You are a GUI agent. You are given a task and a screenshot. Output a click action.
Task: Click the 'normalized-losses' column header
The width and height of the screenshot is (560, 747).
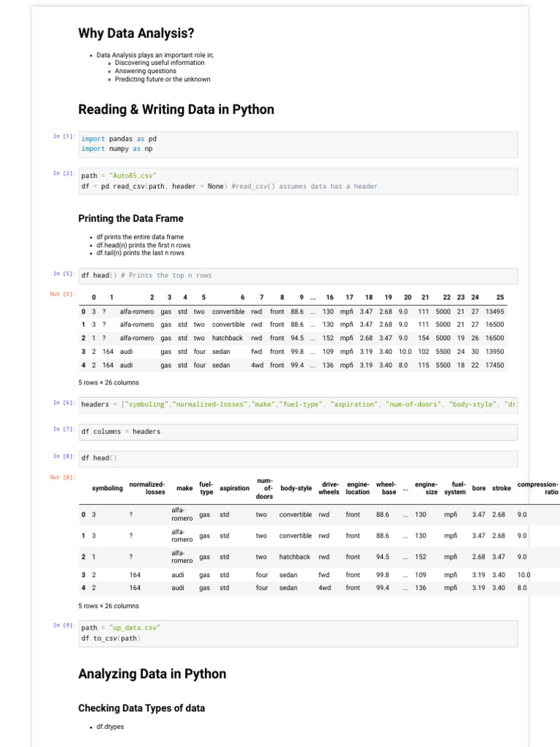[x=147, y=488]
